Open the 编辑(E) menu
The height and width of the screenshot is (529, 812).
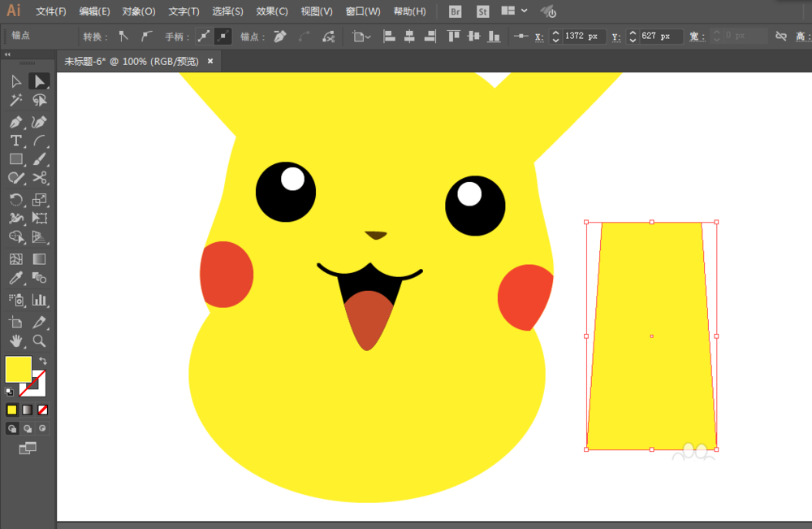[x=94, y=11]
